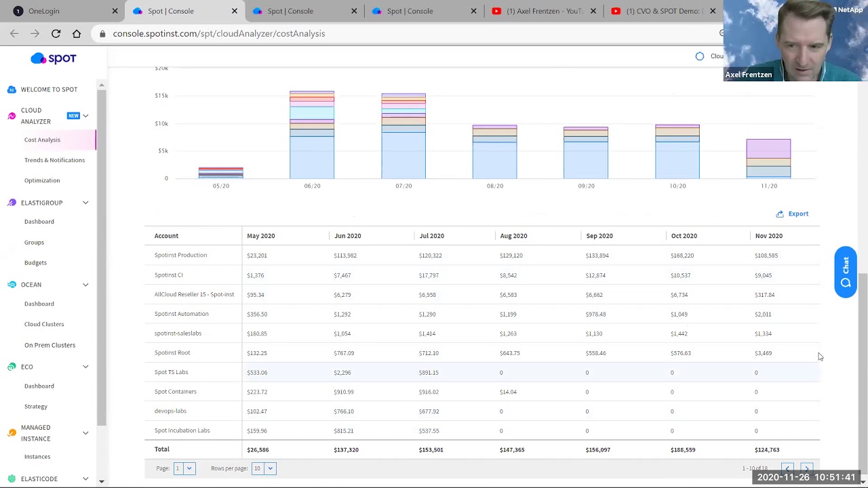Click the browser address bar URL
This screenshot has height=488, width=868.
point(219,33)
